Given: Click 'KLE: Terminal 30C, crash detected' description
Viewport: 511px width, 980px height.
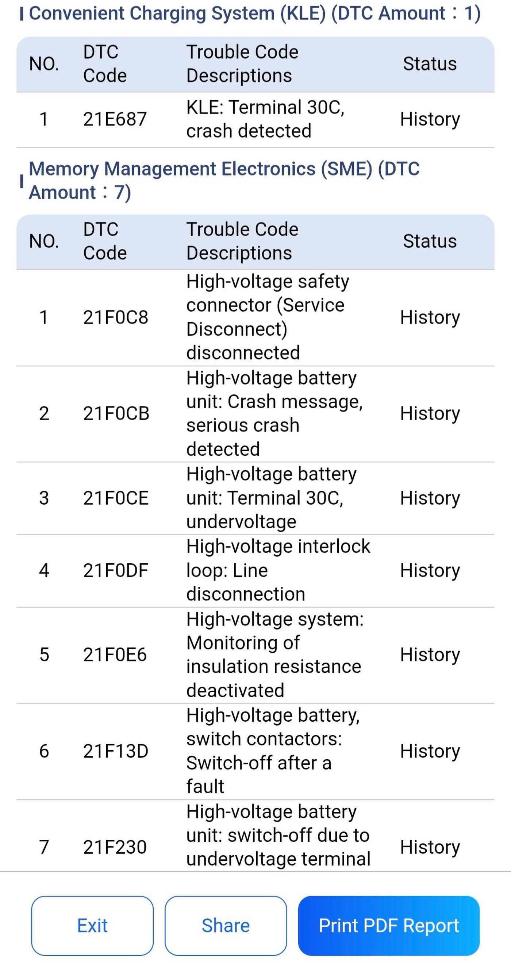Looking at the screenshot, I should tap(265, 119).
